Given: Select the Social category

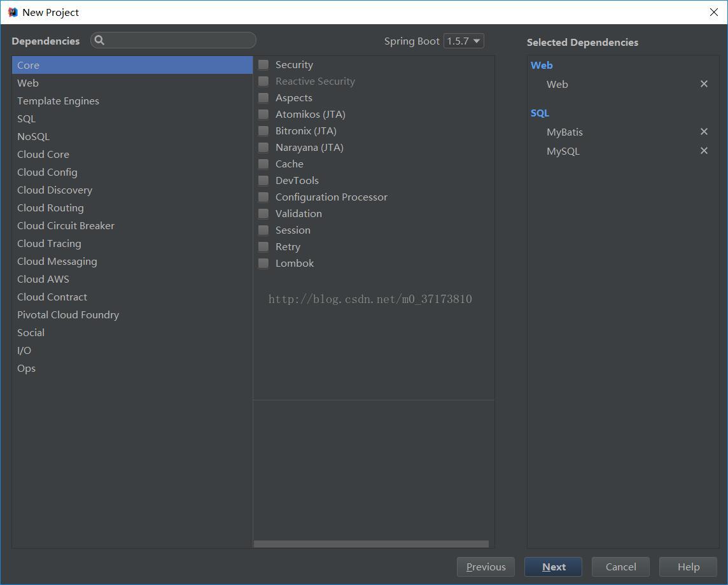Looking at the screenshot, I should click(x=132, y=332).
